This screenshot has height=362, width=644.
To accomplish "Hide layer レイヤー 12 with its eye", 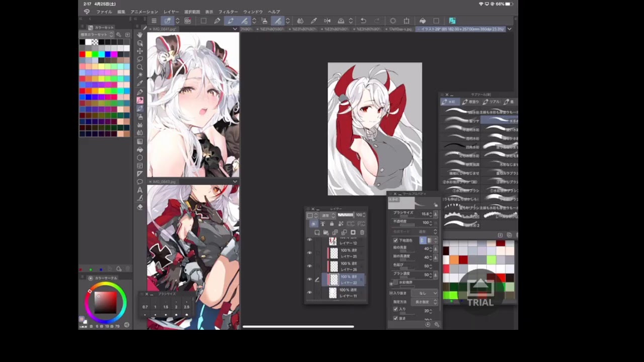I will point(309,240).
